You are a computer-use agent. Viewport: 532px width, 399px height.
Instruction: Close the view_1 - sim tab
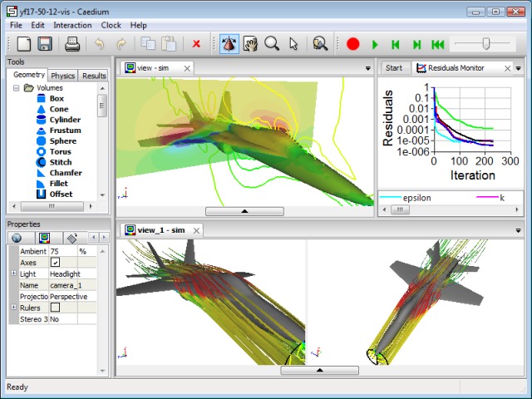point(196,231)
